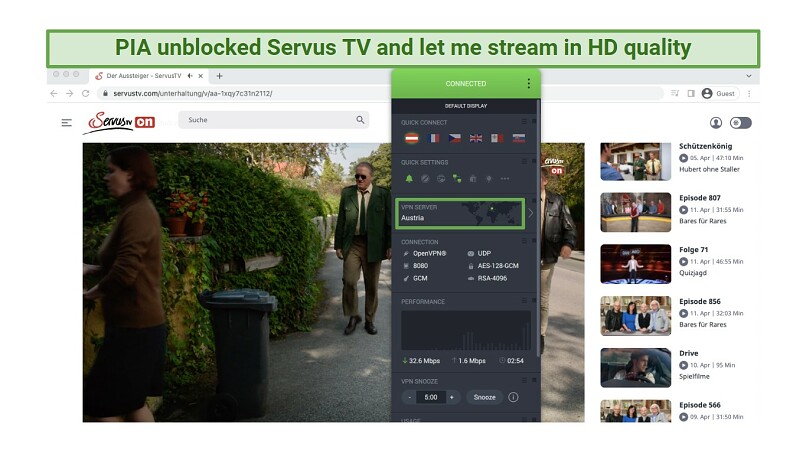Viewport: 806px width, 453px height.
Task: Bookmark the VPN Snooze tile
Action: (x=534, y=380)
